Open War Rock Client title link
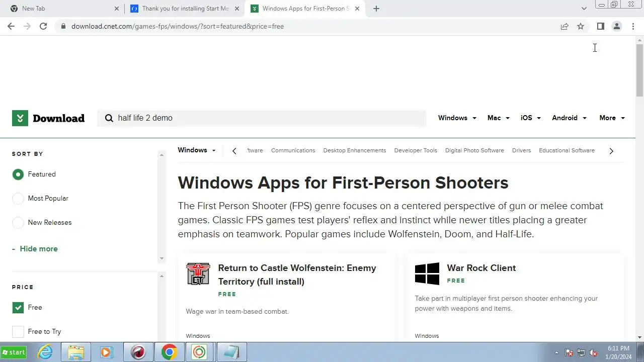 click(x=481, y=268)
